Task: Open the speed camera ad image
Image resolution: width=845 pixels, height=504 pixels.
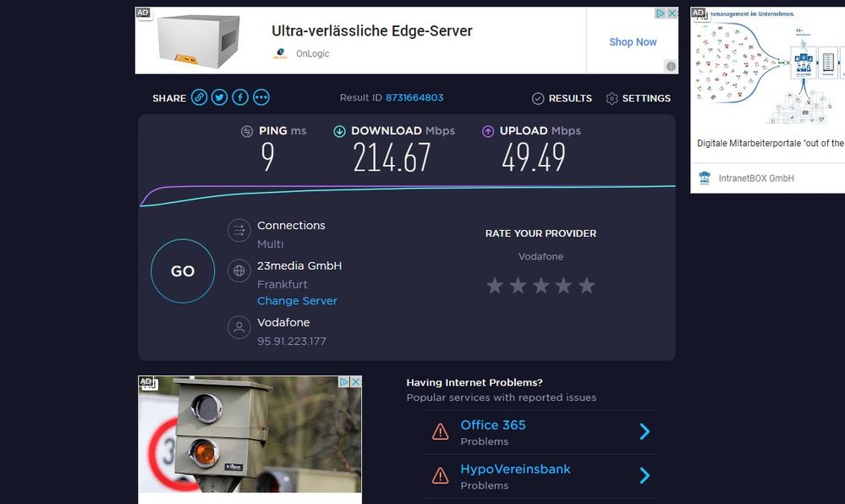Action: [250, 435]
